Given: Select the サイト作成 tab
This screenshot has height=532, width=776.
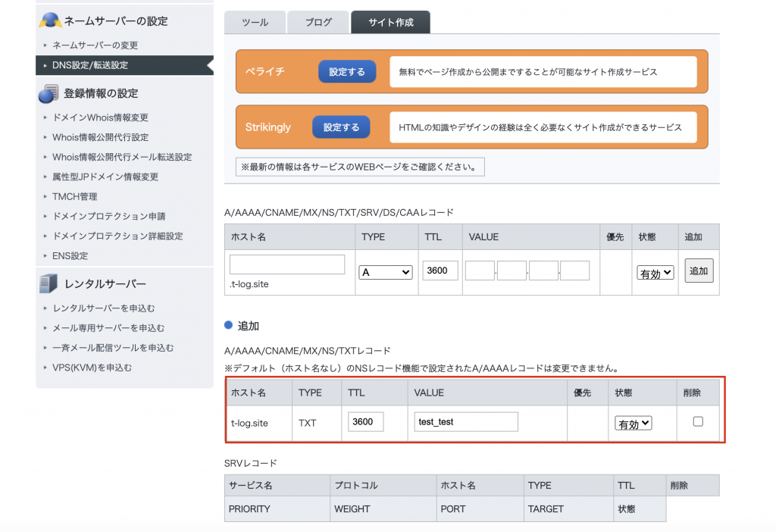Looking at the screenshot, I should tap(390, 22).
